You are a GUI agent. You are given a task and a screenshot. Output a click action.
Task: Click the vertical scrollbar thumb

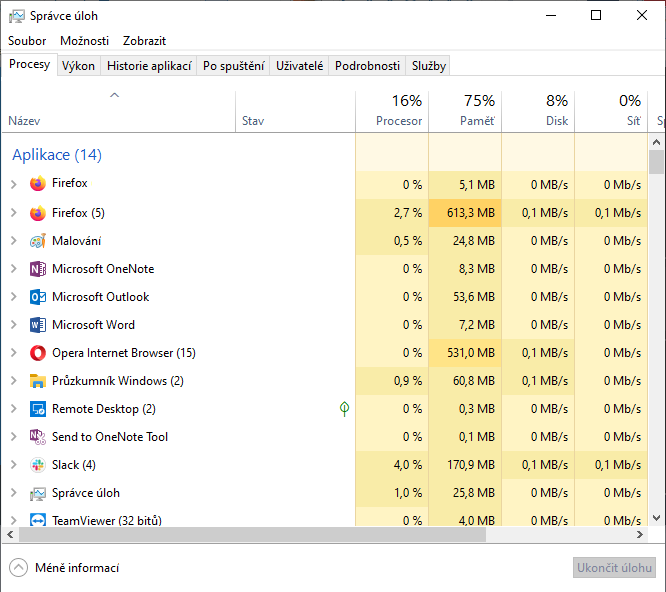click(x=656, y=162)
